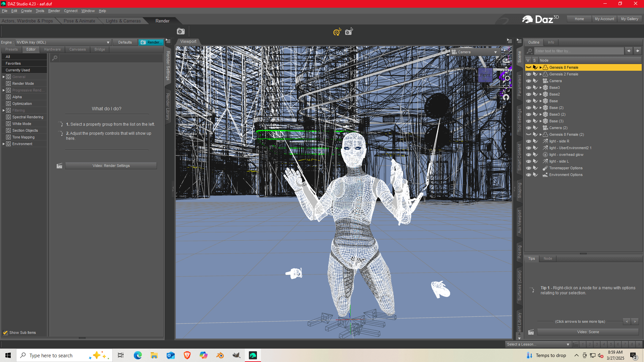Switch to Lights & Cameras activity tab
Viewport: 644px width, 362px height.
coord(123,21)
